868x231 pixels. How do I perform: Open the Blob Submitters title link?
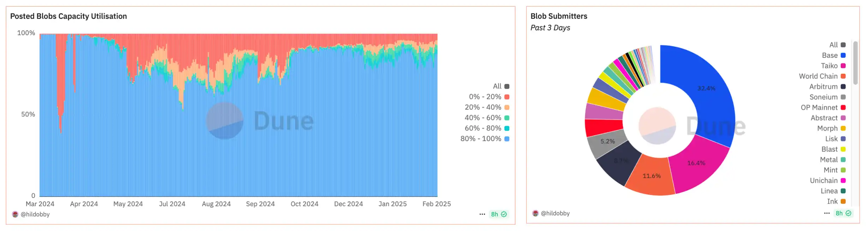point(559,16)
